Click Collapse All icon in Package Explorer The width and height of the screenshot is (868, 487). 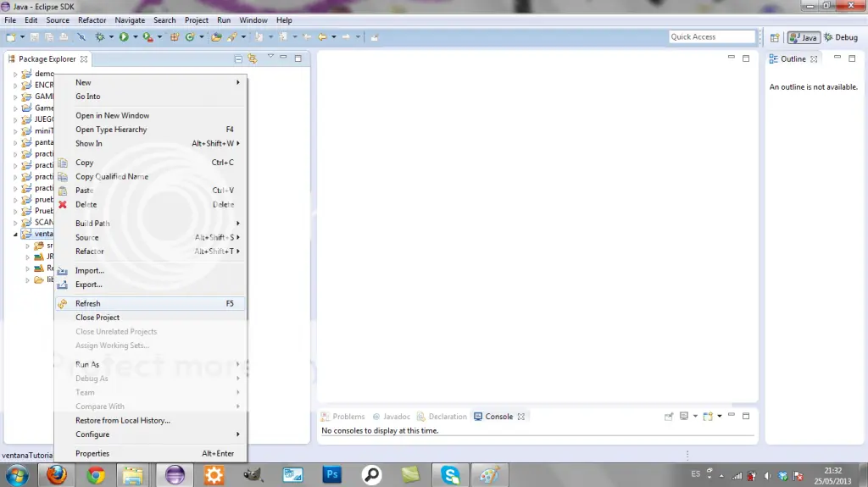click(238, 58)
